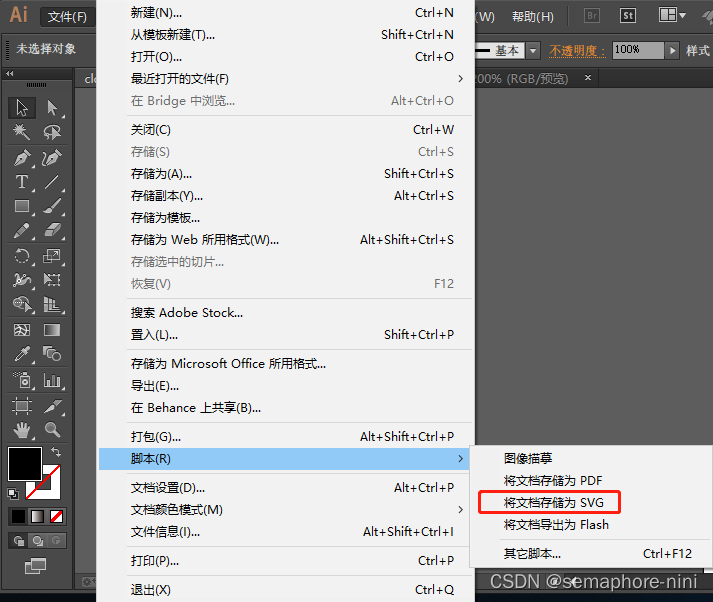Select the Eyedropper tool

22,354
